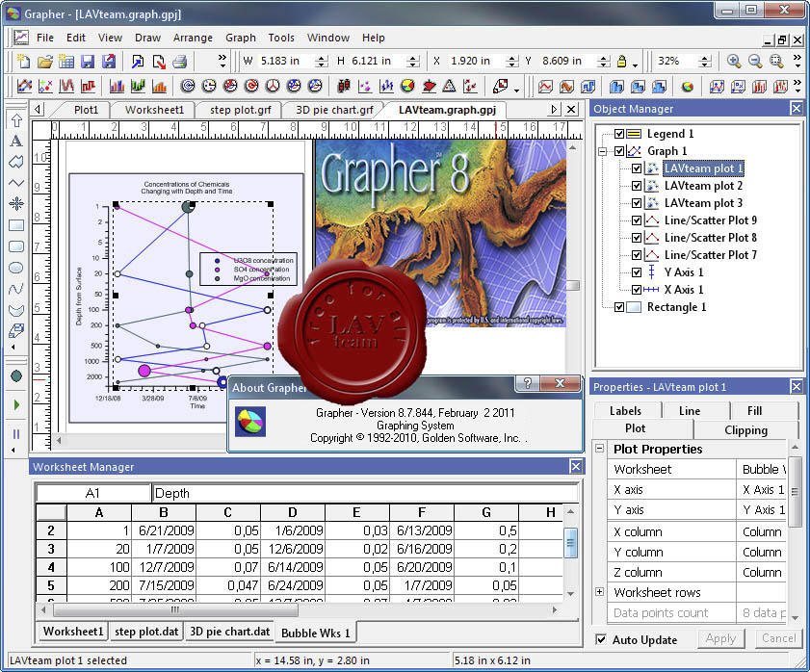Select the Rounded Rectangle draw tool
810x672 pixels.
pyautogui.click(x=16, y=246)
